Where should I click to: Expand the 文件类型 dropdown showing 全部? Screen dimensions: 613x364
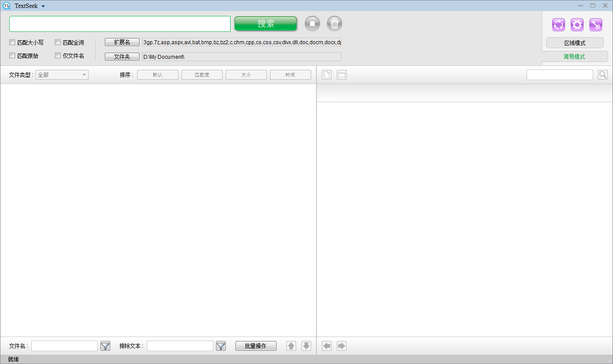pyautogui.click(x=62, y=75)
